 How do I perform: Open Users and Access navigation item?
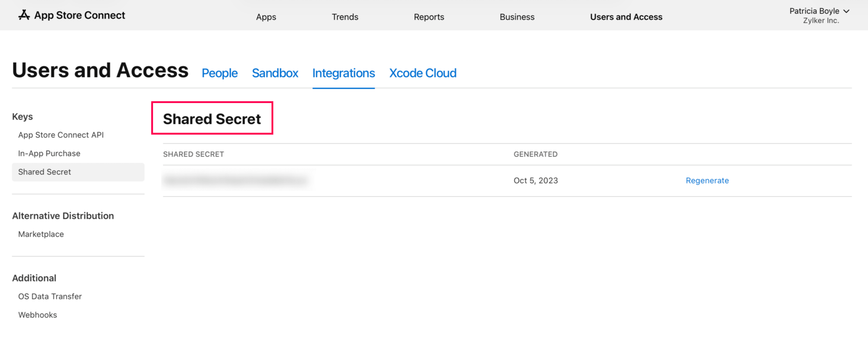[626, 17]
